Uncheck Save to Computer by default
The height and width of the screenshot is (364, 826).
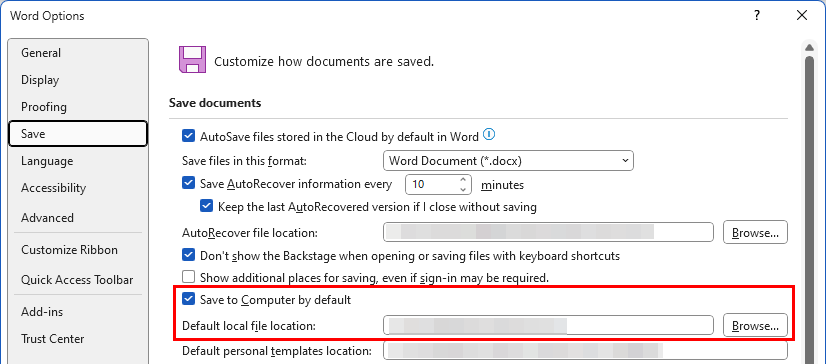point(188,300)
